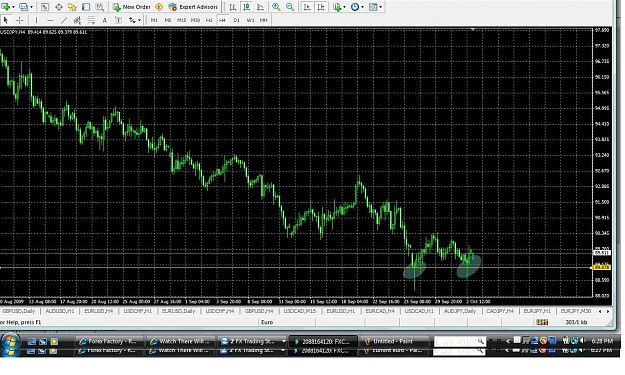Select the Text Label tool

(x=118, y=20)
